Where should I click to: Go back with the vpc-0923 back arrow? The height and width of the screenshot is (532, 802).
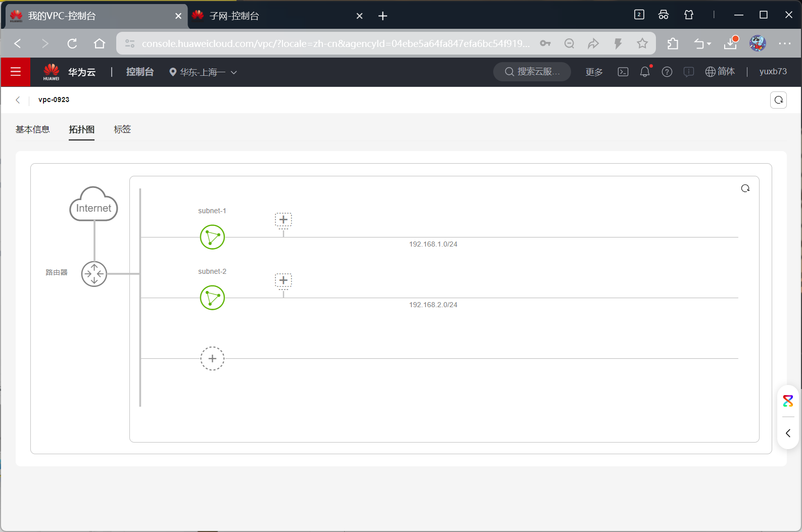(x=18, y=100)
